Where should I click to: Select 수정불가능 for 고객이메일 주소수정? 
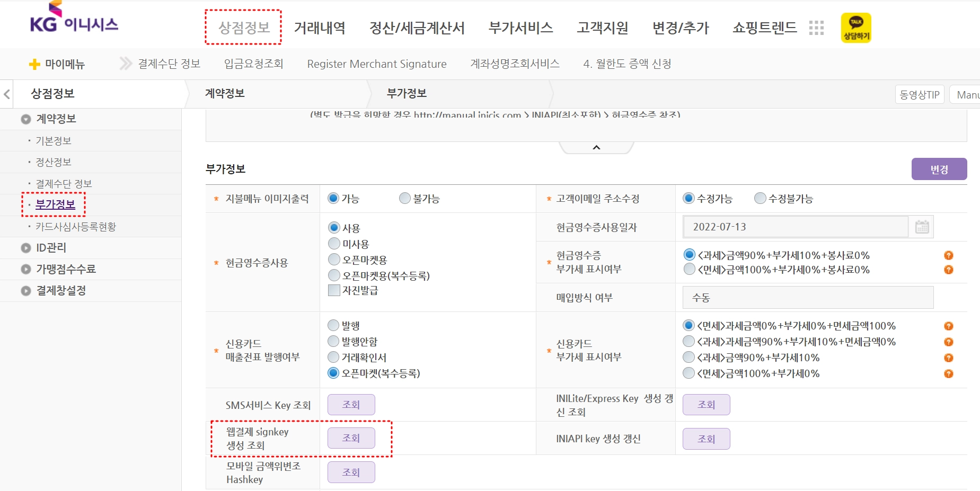tap(760, 198)
